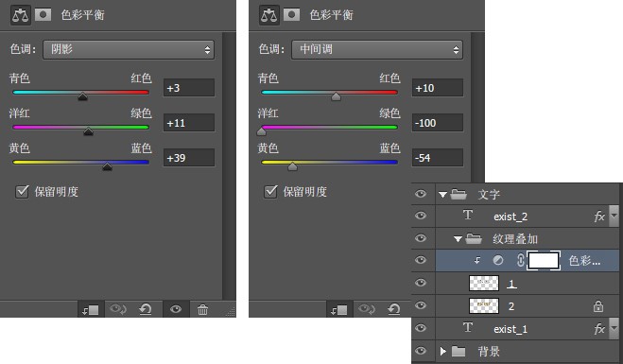Screen dimensions: 623x364
Task: Click midtones panel vertical scrollbar
Action: click(477, 107)
